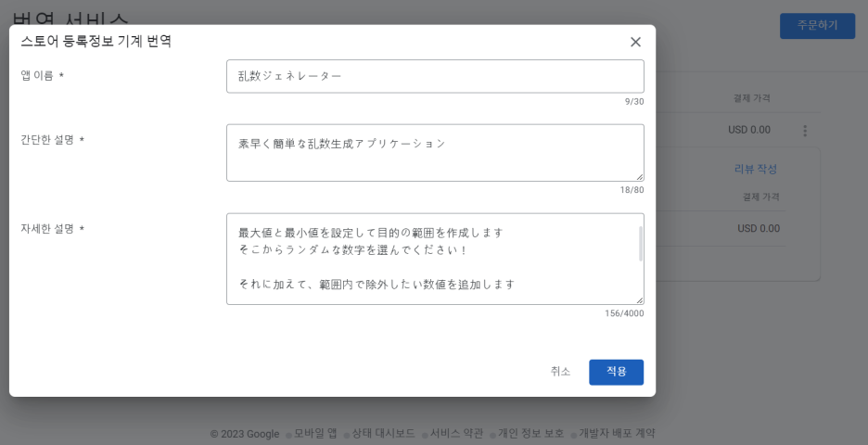Click the 간단한 설명 text area
Viewport: 868px width, 445px height.
[x=435, y=153]
